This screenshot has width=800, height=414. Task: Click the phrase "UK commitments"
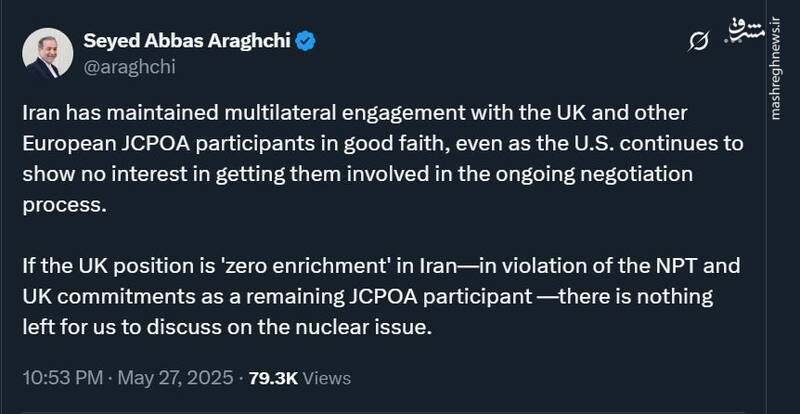pos(94,297)
